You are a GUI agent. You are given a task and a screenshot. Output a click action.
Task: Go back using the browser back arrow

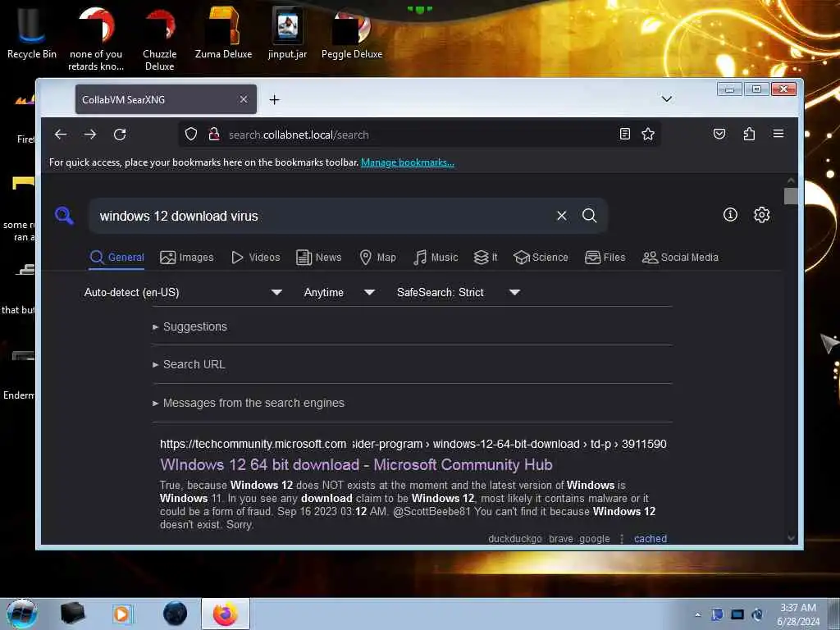pyautogui.click(x=61, y=135)
